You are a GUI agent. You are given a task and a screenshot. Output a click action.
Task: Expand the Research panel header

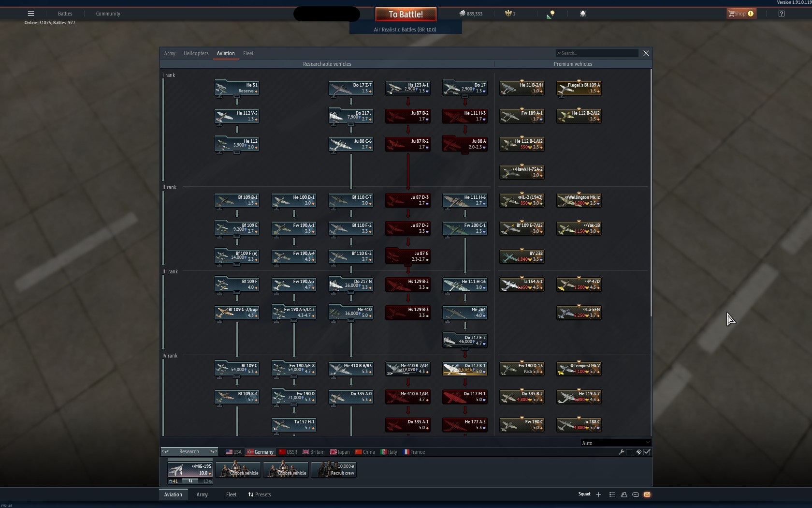[189, 451]
